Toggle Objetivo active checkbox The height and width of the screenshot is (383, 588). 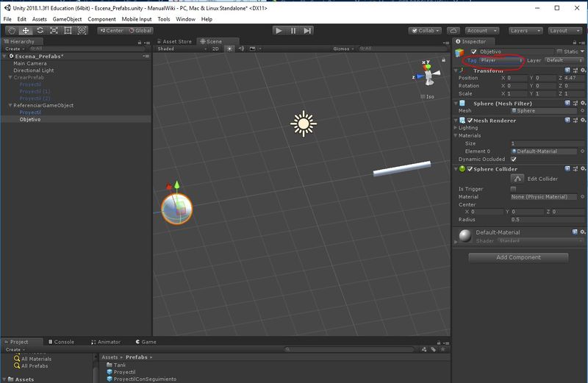[x=473, y=51]
